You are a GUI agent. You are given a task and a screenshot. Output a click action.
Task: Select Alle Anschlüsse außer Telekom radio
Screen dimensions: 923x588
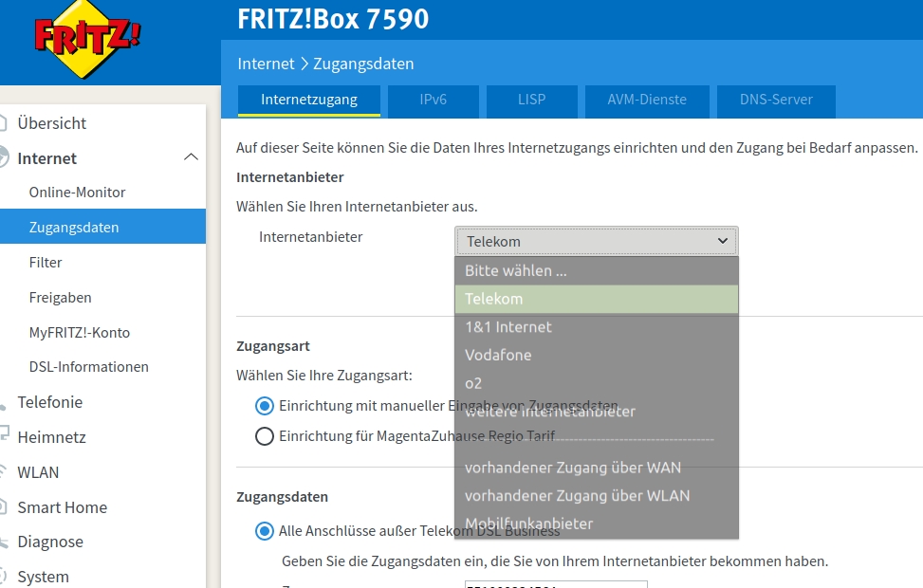(265, 531)
